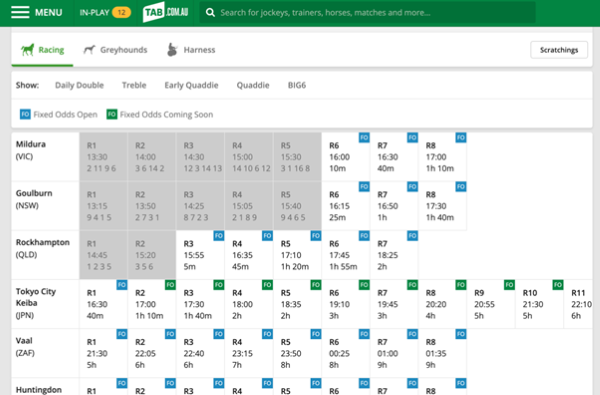Select Vaal R1 at 21:30
The image size is (600, 395).
pyautogui.click(x=103, y=353)
